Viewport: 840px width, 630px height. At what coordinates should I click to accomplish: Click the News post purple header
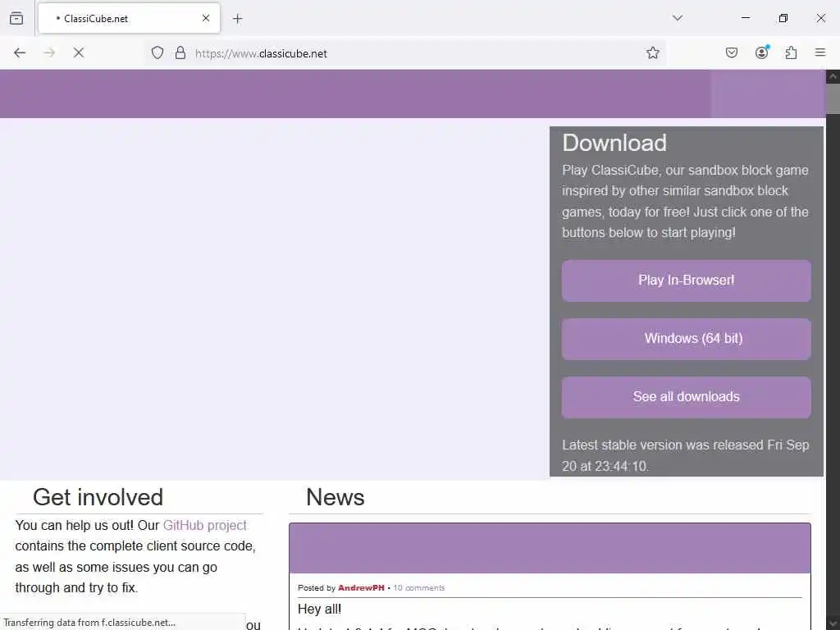tap(550, 549)
